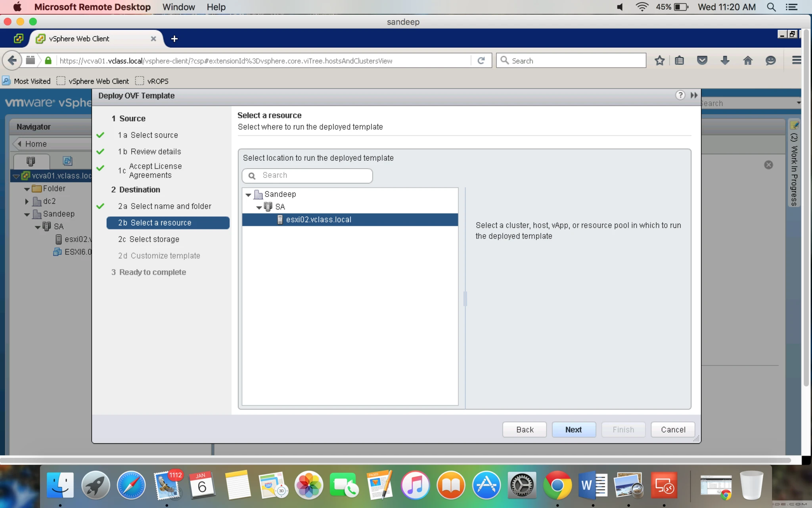Open the vSphere Web Client bookmark

(x=93, y=81)
